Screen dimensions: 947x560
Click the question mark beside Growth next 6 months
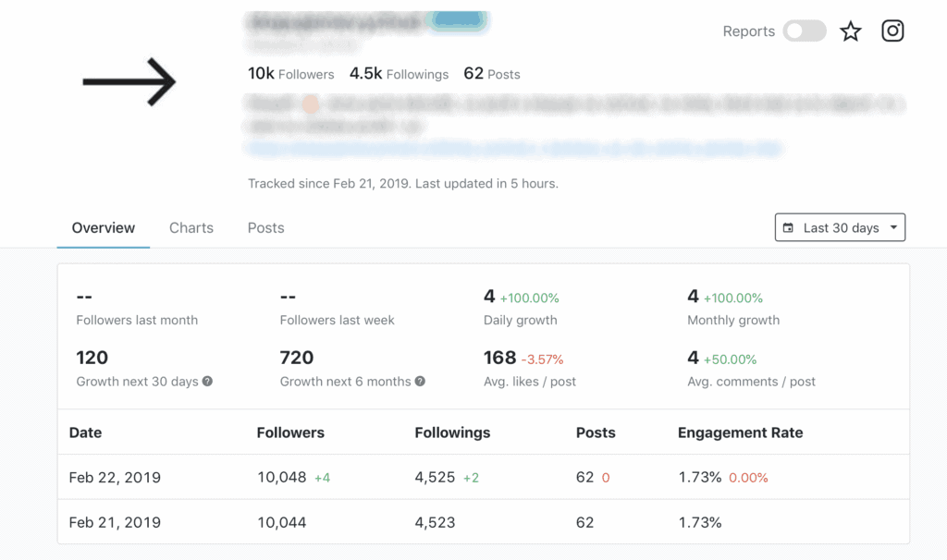pos(422,381)
